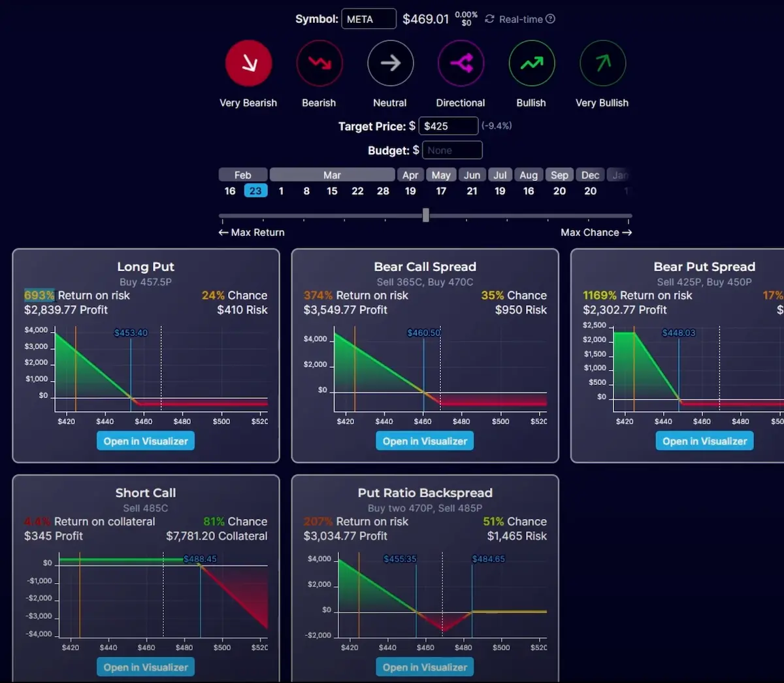Click the Real-time refresh icon

[x=489, y=20]
